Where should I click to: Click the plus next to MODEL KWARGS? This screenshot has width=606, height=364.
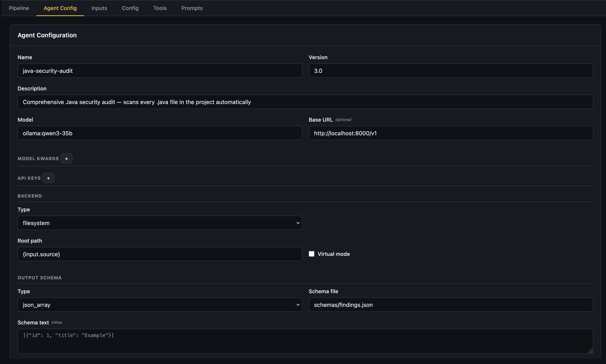click(x=67, y=158)
